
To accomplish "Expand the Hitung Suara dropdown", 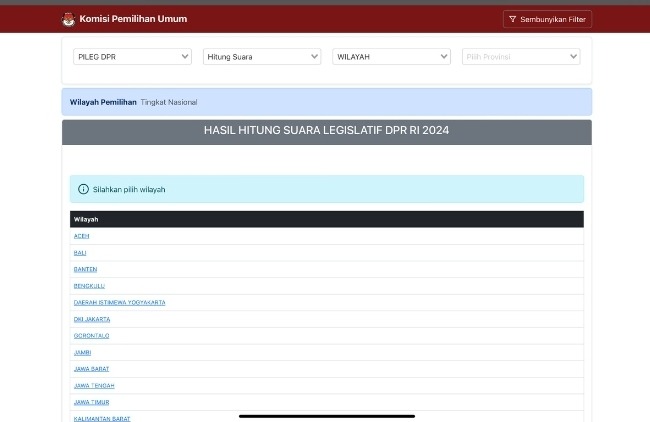I will click(x=261, y=57).
